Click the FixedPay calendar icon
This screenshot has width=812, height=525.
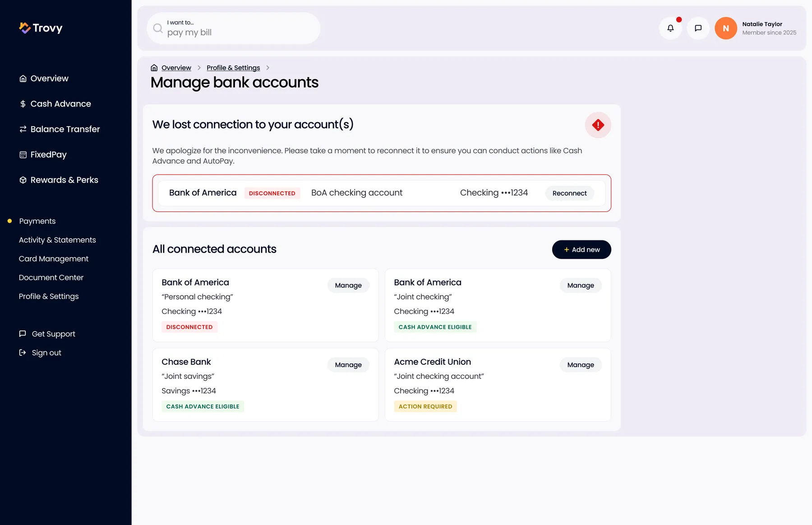pos(23,155)
